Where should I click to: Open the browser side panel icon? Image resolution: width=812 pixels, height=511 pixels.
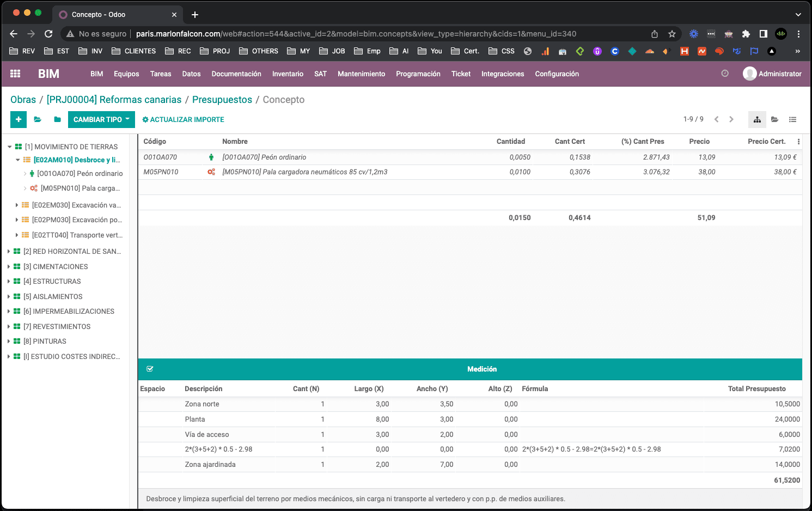click(764, 34)
